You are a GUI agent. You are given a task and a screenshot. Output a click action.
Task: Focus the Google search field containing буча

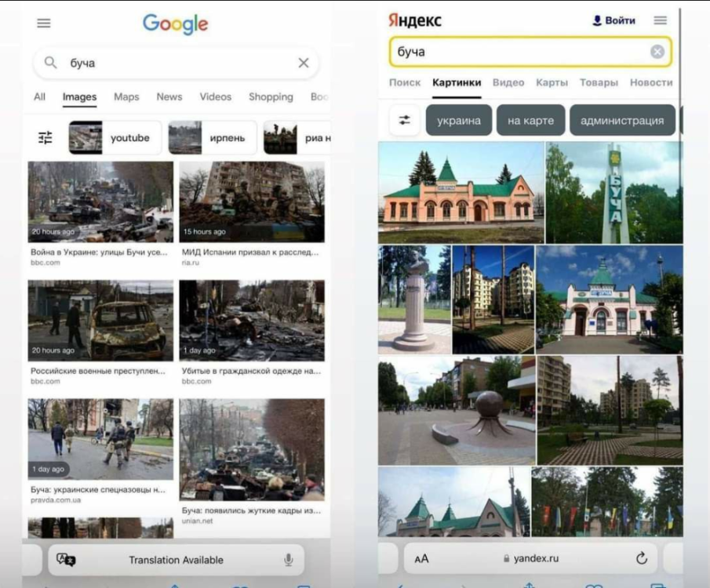tap(177, 63)
